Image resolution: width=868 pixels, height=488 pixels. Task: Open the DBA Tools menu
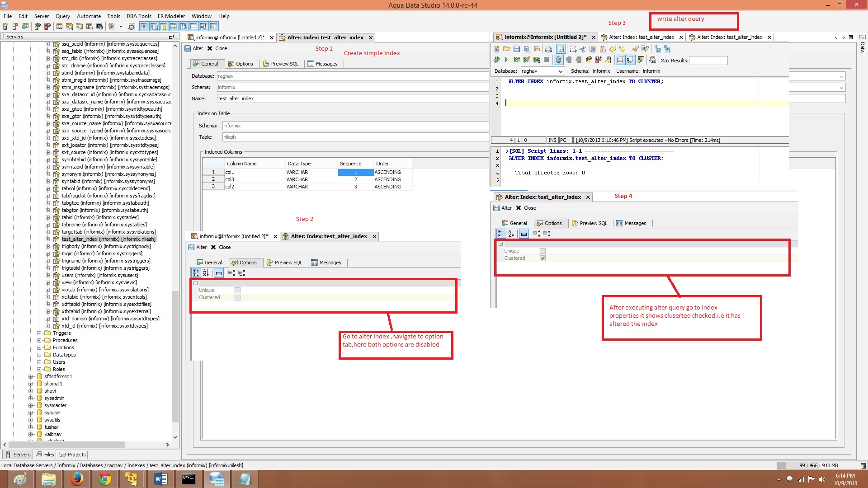coord(138,16)
